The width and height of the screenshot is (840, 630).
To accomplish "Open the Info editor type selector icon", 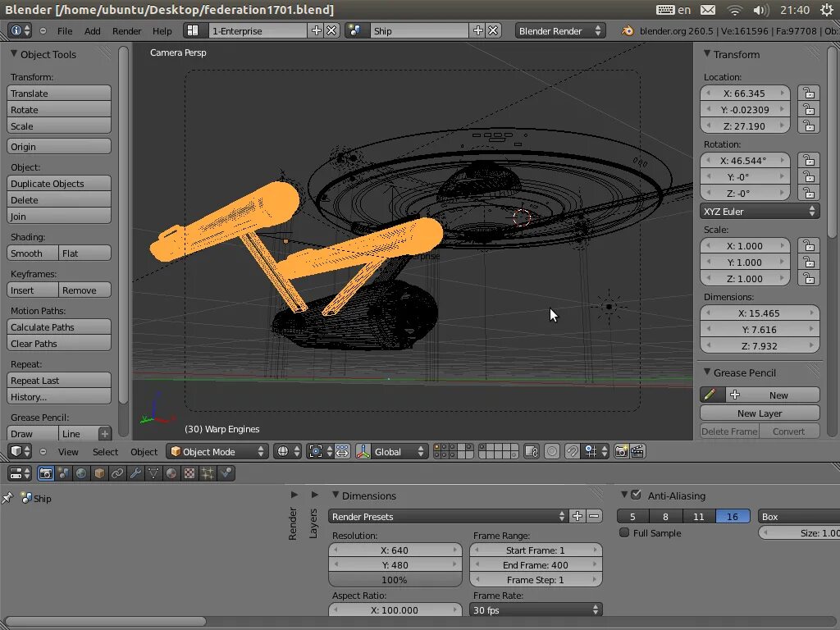I will (x=21, y=30).
